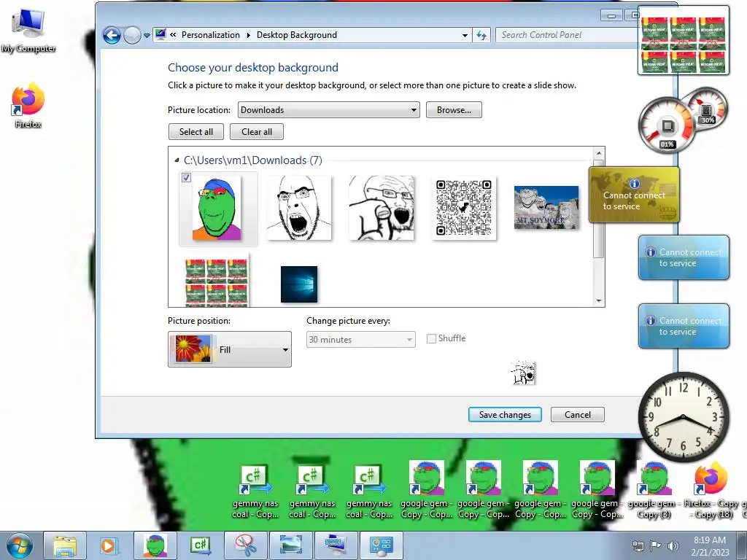The width and height of the screenshot is (747, 560).
Task: Click the Save changes button
Action: pos(505,415)
